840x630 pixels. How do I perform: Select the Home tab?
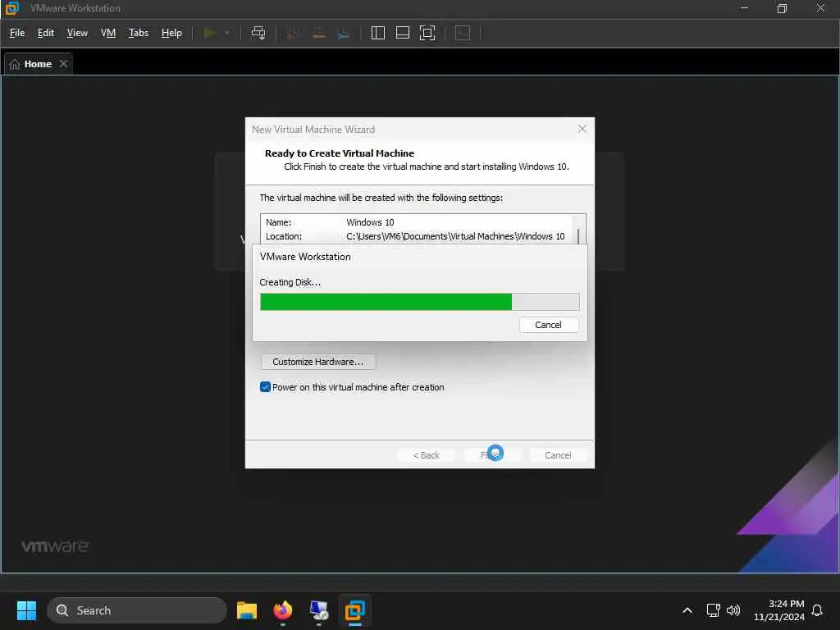pos(38,64)
